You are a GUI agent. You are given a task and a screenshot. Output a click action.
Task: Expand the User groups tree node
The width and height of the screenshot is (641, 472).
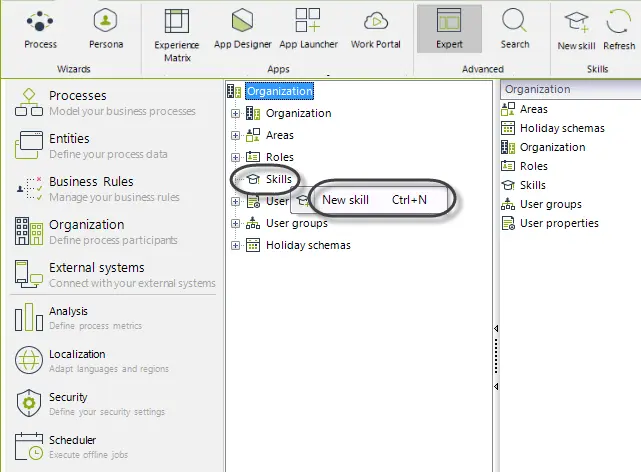(235, 223)
